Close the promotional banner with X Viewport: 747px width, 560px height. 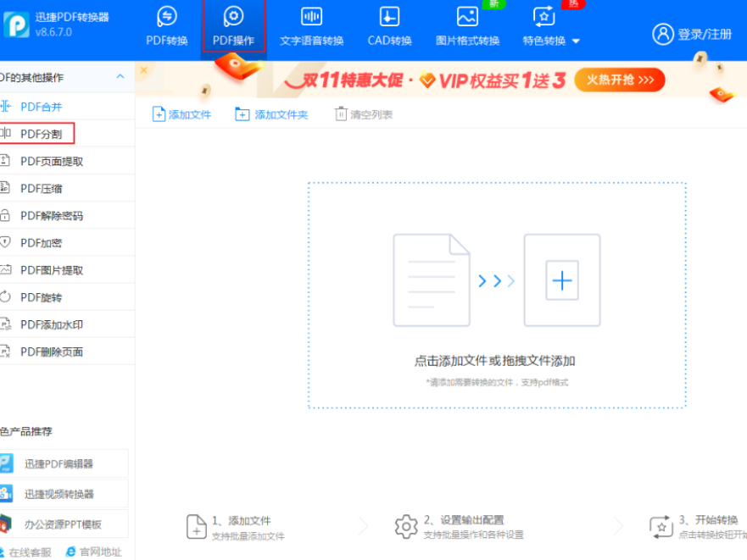coord(144,70)
